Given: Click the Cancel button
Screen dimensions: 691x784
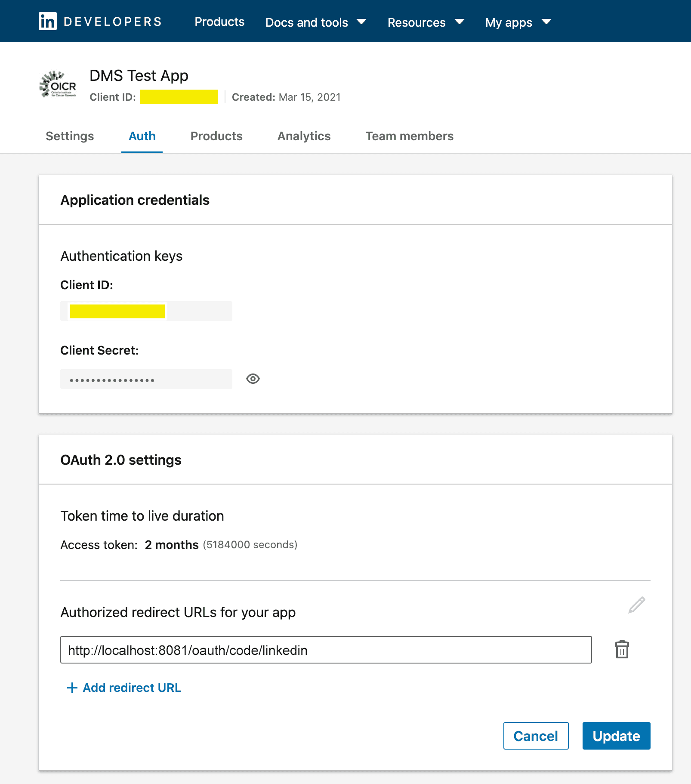Looking at the screenshot, I should (x=536, y=736).
